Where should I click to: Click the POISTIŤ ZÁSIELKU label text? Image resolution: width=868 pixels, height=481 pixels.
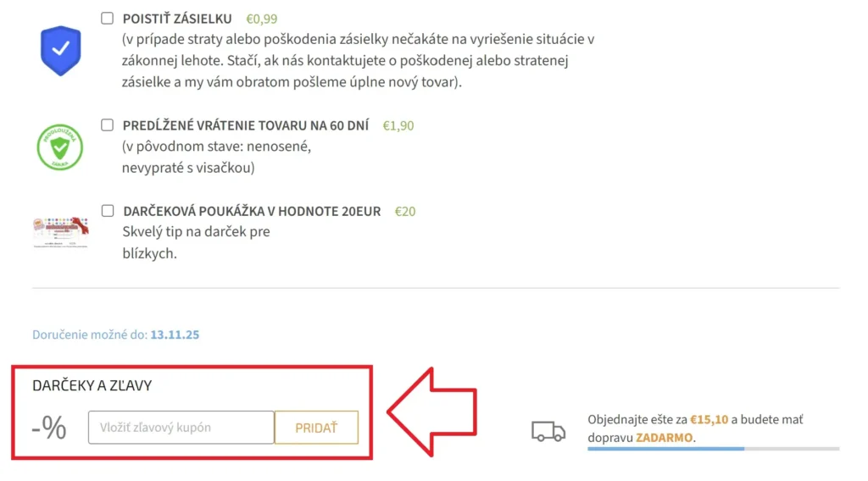point(177,19)
